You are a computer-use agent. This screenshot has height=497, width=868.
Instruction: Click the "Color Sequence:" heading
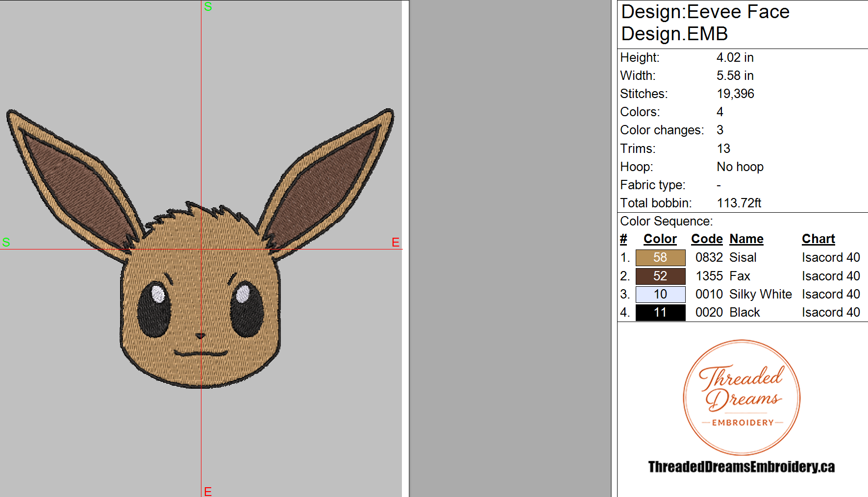pos(667,221)
